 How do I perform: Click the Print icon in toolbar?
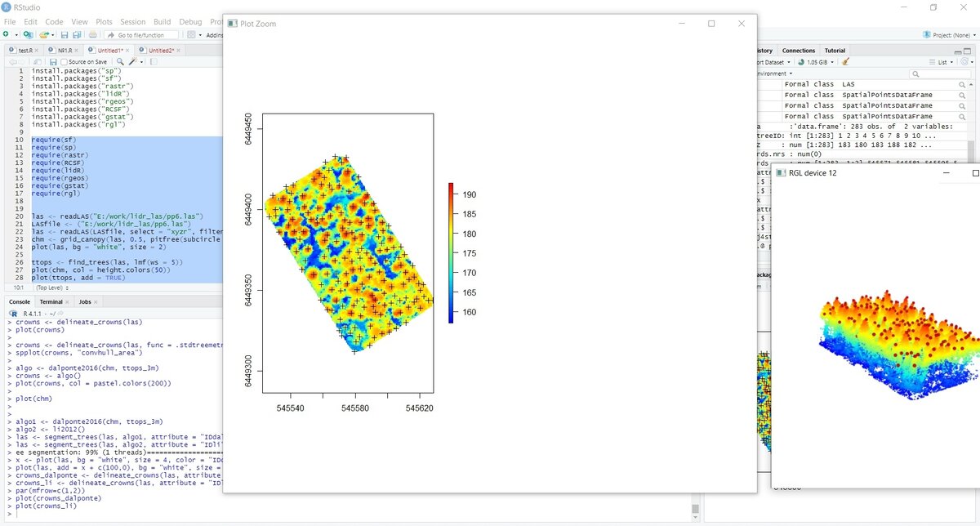click(x=93, y=35)
